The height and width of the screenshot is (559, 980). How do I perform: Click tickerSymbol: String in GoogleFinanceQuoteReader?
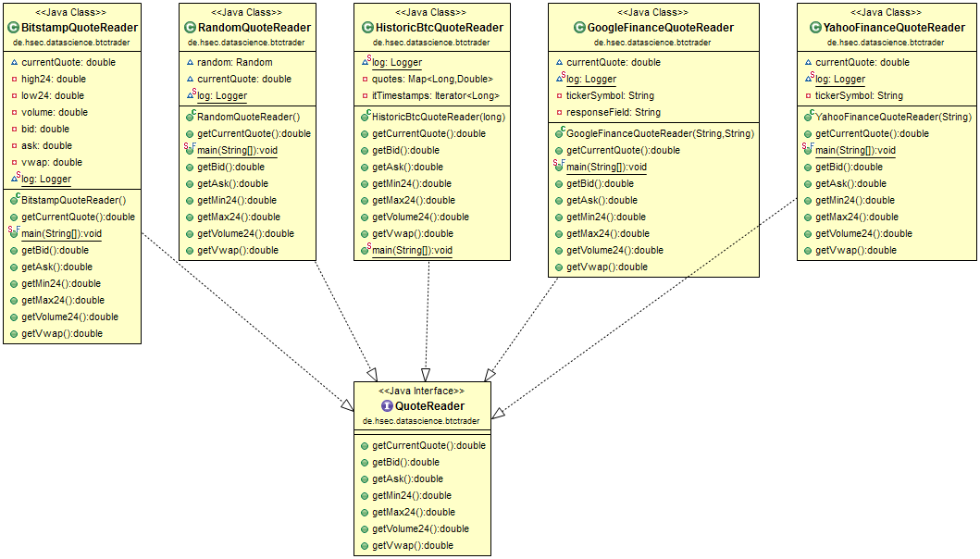(610, 95)
